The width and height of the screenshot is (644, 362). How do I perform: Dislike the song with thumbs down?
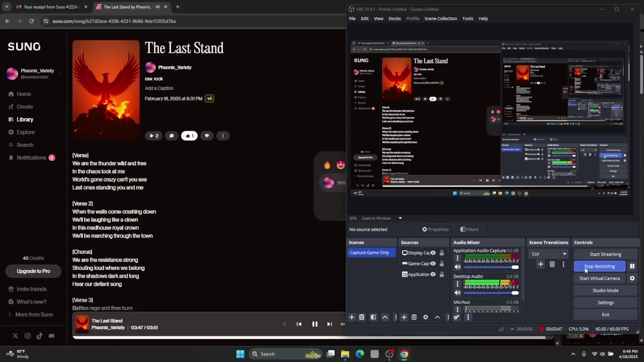point(207,136)
